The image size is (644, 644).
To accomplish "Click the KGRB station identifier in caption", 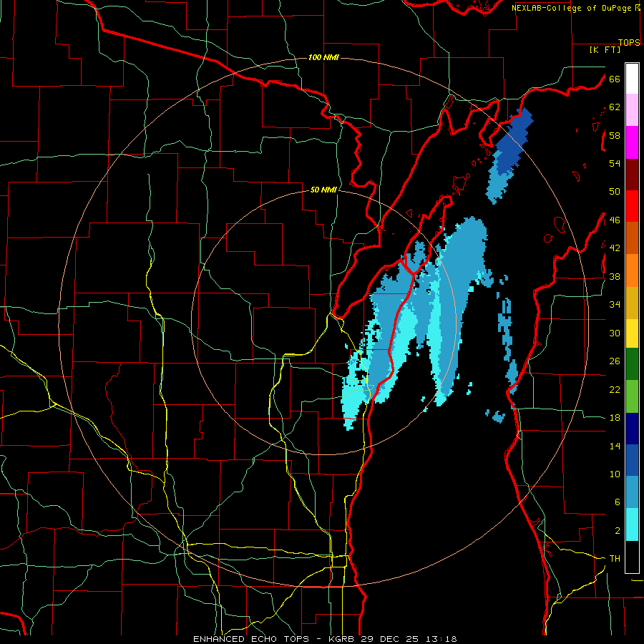I will point(343,639).
